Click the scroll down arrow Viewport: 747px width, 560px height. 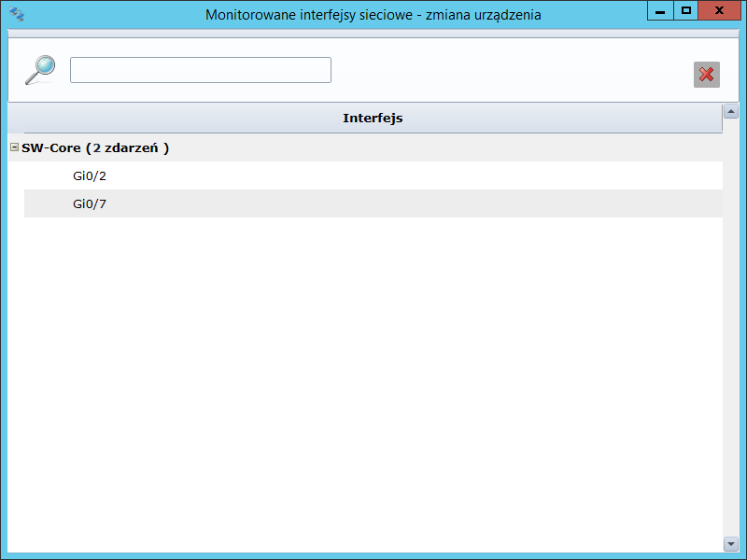click(730, 543)
